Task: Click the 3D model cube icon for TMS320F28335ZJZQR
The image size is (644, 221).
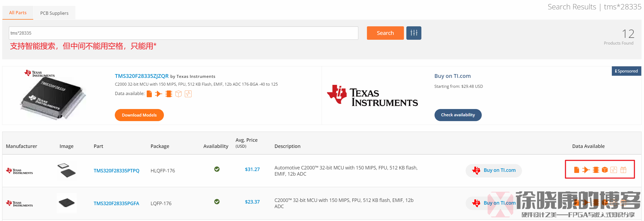Action: (178, 94)
